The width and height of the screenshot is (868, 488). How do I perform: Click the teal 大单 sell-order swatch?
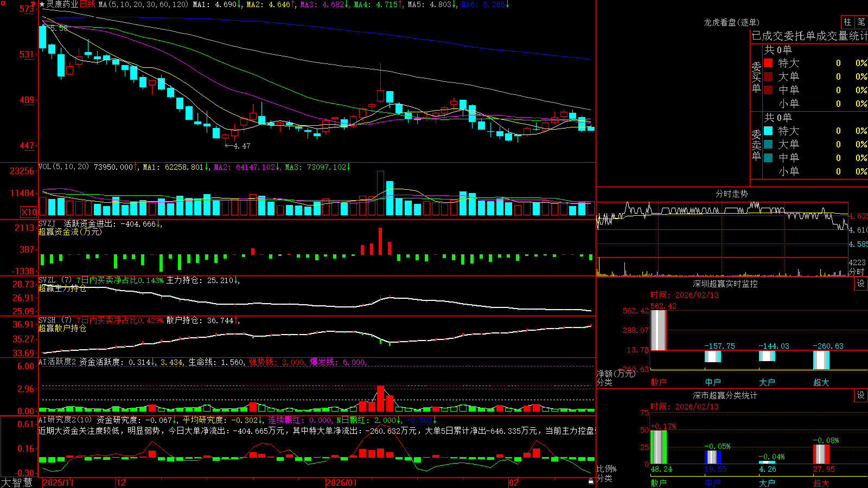(768, 144)
